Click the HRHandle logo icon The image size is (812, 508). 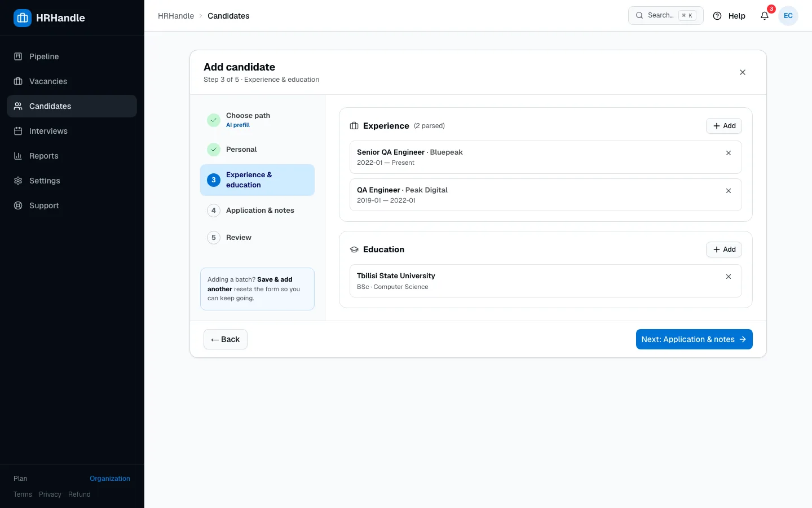23,18
